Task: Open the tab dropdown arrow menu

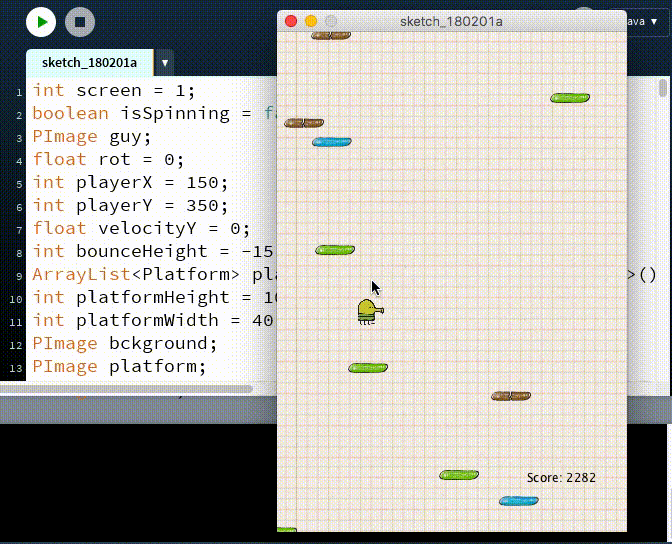Action: coord(165,63)
